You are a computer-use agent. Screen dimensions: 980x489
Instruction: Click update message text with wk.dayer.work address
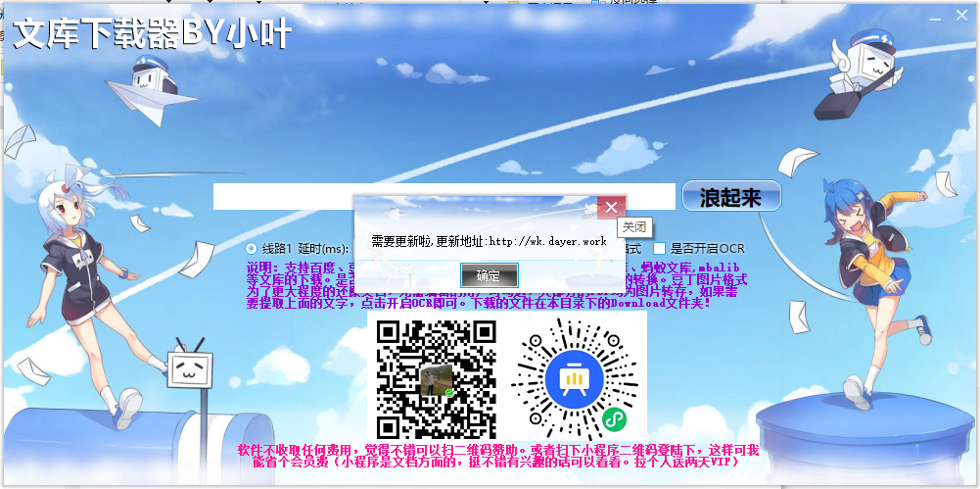pyautogui.click(x=489, y=241)
